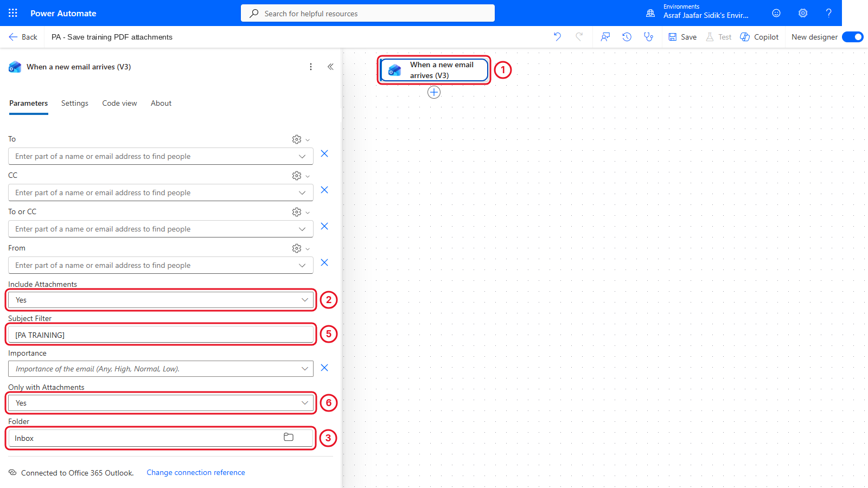Select the When a new email arrives trigger card
The height and width of the screenshot is (488, 868).
coord(434,70)
